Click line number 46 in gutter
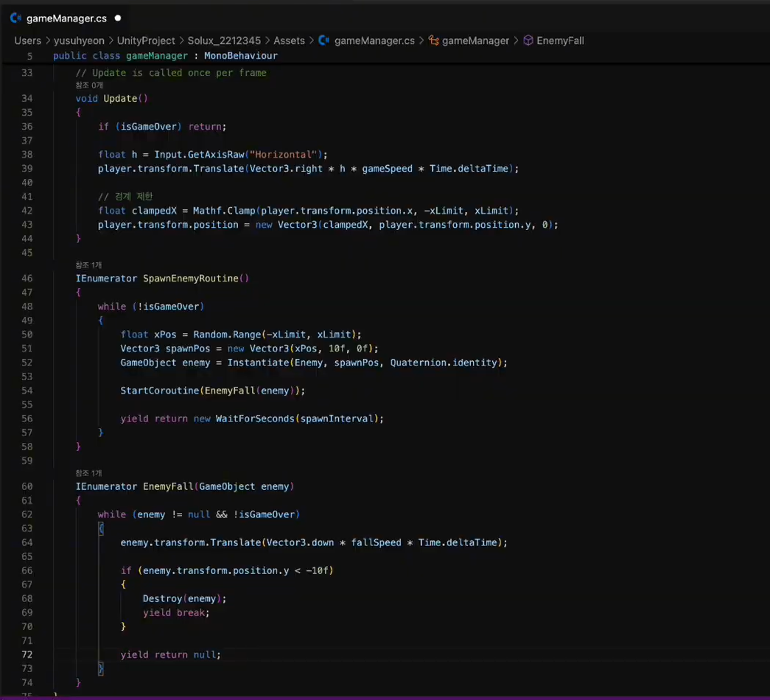Viewport: 770px width, 700px height. (x=27, y=279)
